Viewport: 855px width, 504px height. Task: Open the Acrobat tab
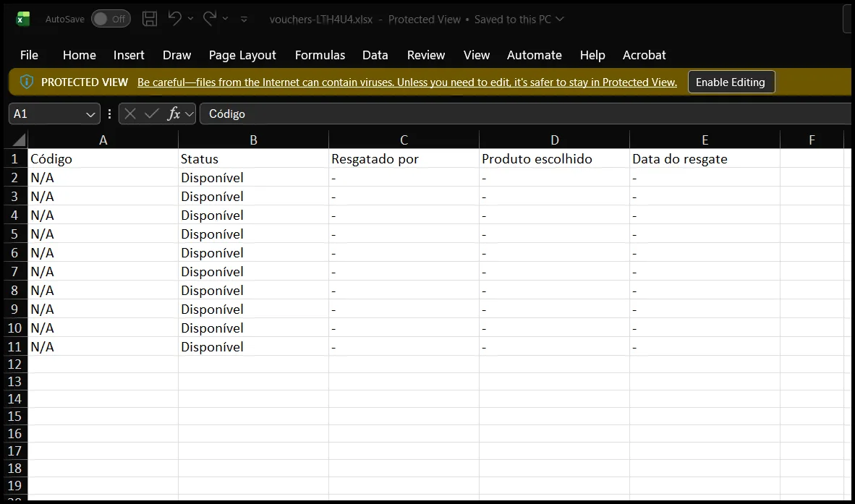(644, 55)
